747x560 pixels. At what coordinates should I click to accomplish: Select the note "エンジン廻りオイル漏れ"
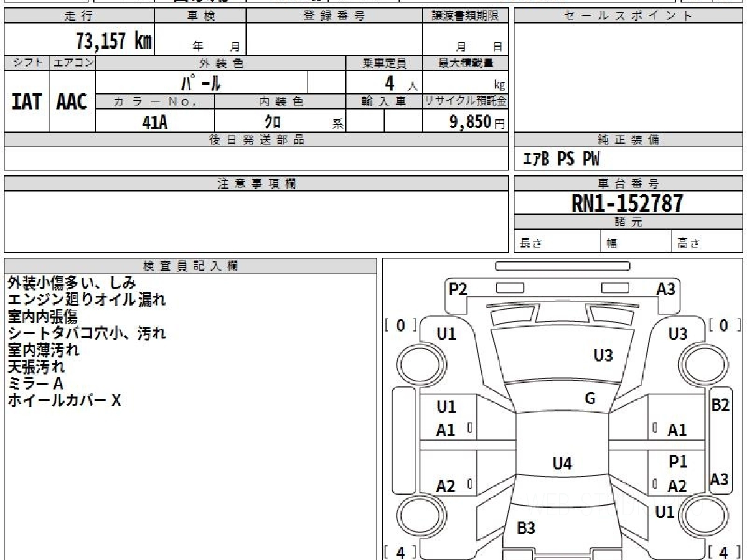(87, 300)
